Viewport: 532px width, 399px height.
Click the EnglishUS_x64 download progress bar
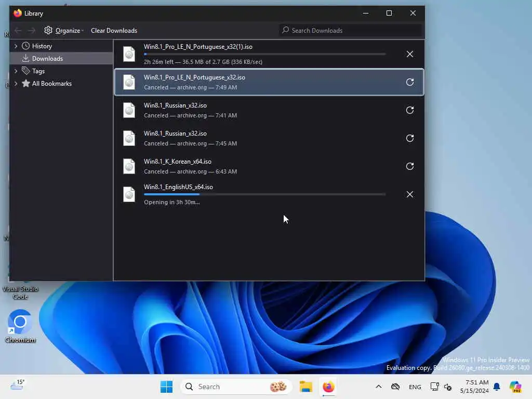(x=264, y=194)
